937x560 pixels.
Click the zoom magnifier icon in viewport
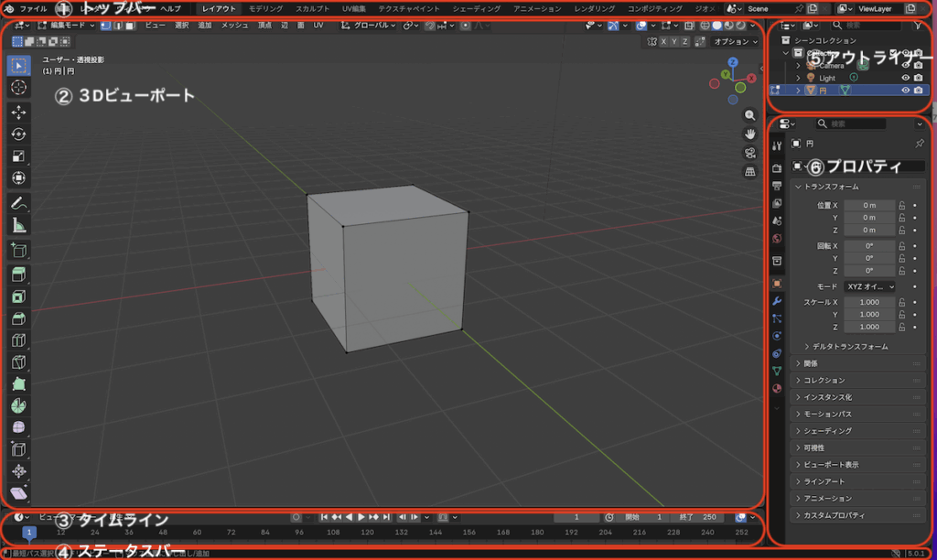750,114
